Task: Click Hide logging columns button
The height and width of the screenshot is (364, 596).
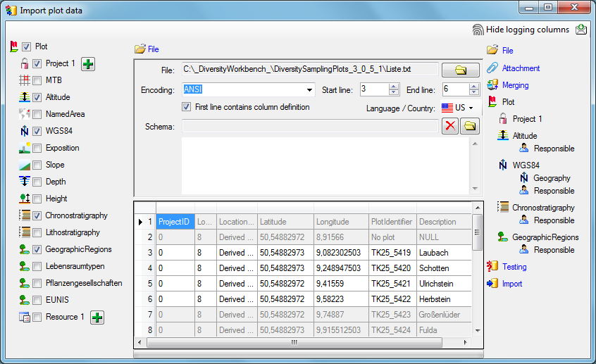Action: click(520, 30)
